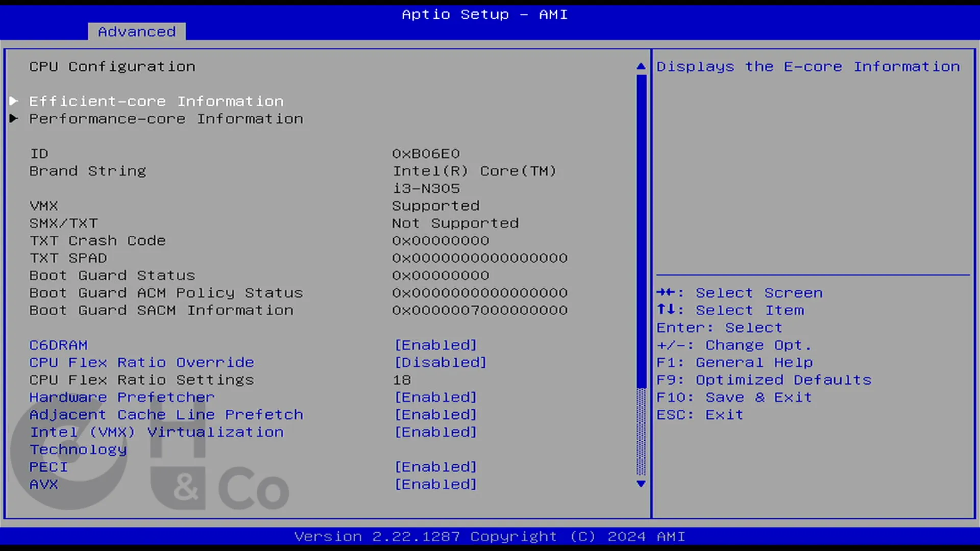Click Brand String Intel(R) Core(TM) text
Viewport: 980px width, 551px height.
pyautogui.click(x=475, y=171)
